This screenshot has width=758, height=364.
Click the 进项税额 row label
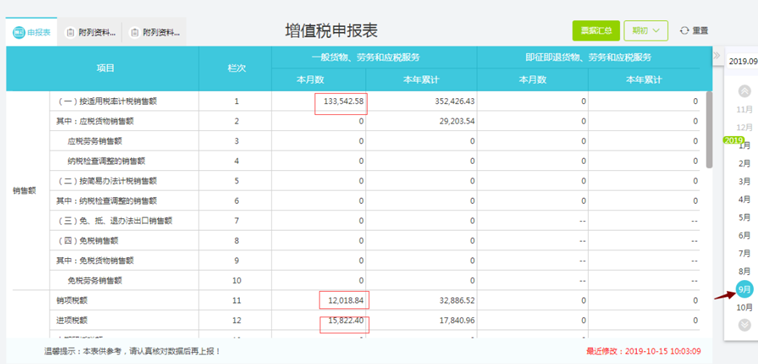click(x=72, y=320)
